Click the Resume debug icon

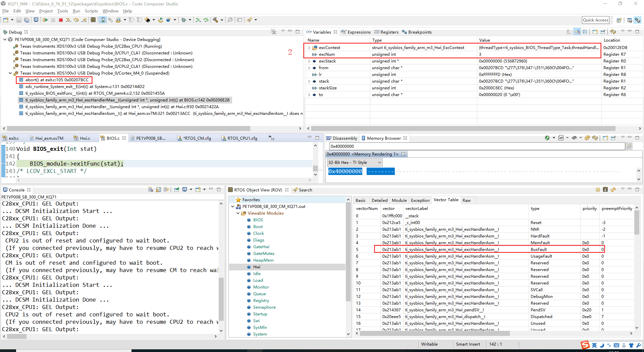coord(45,20)
